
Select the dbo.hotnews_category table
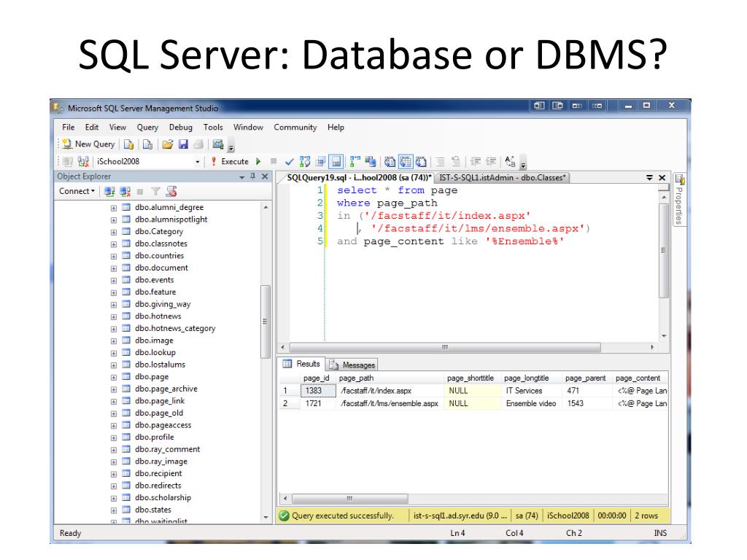click(x=175, y=328)
